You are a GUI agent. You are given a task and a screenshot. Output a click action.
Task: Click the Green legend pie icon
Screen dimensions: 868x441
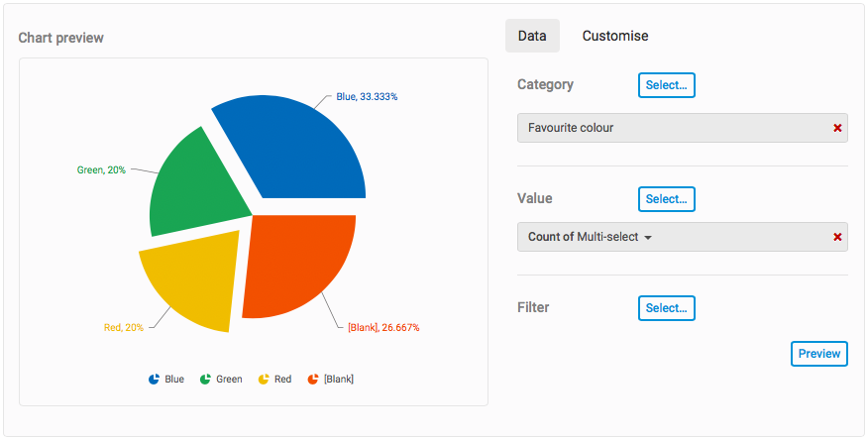(205, 380)
